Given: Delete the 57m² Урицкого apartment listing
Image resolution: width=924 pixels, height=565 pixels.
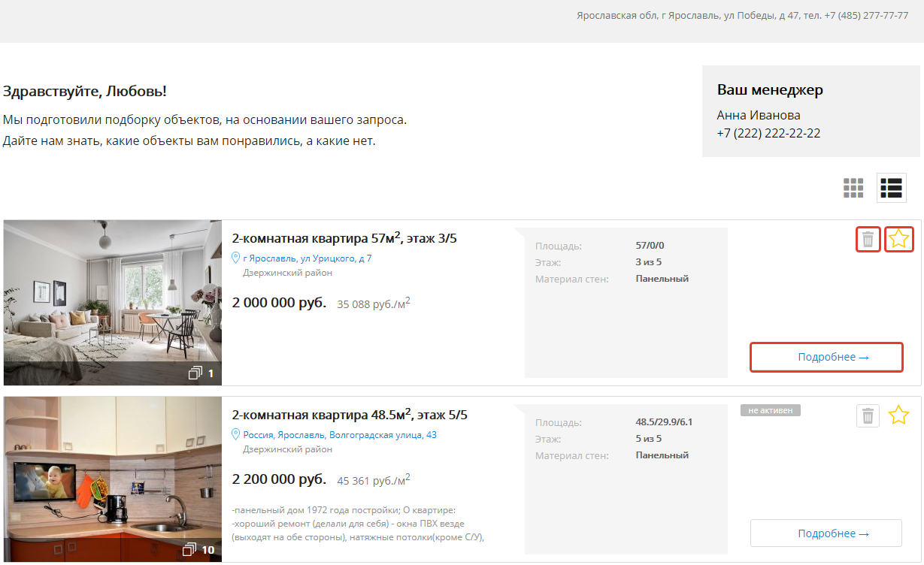Looking at the screenshot, I should click(868, 240).
